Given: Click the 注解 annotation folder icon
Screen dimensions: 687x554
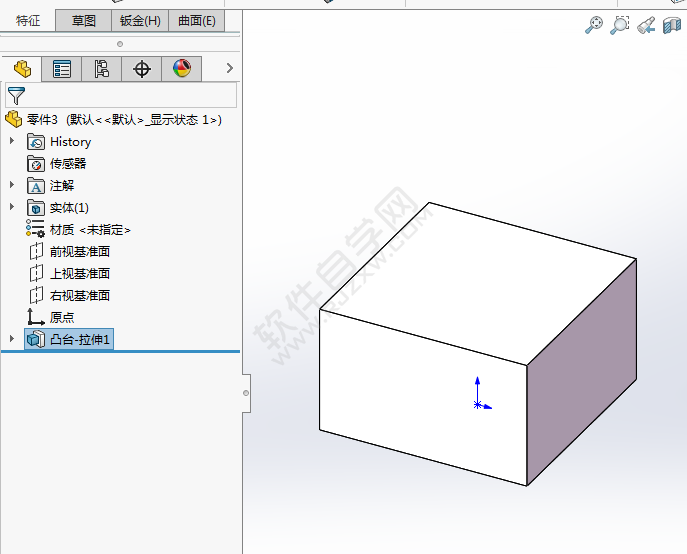Looking at the screenshot, I should (x=36, y=185).
